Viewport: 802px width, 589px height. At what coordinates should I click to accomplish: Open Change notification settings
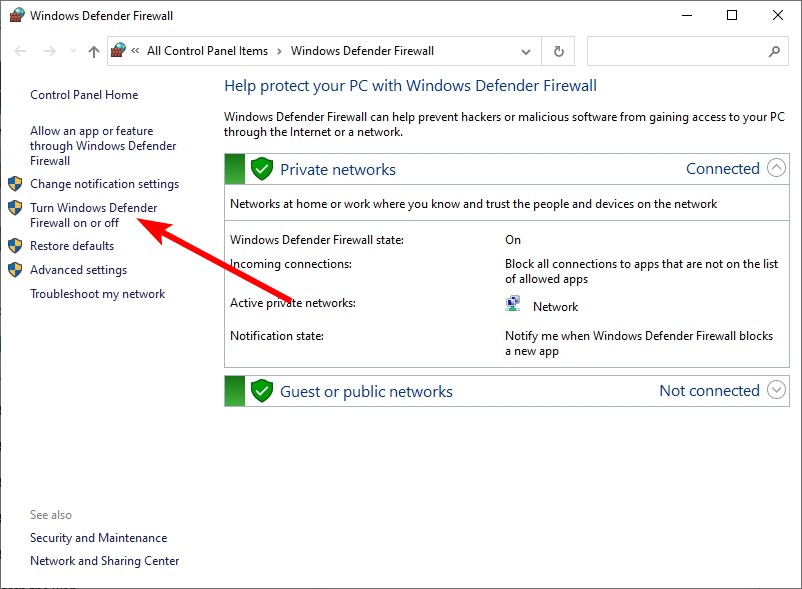click(104, 184)
